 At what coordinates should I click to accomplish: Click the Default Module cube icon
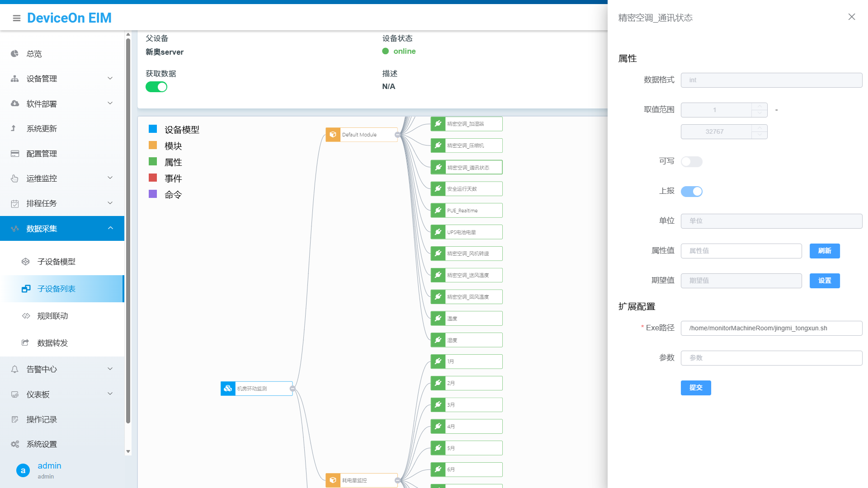[x=333, y=135]
